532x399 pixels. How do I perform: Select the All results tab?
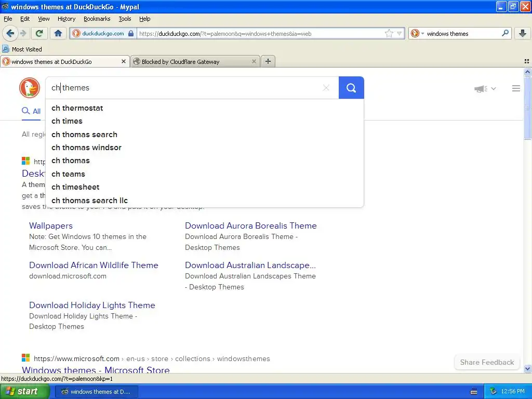[x=31, y=111]
